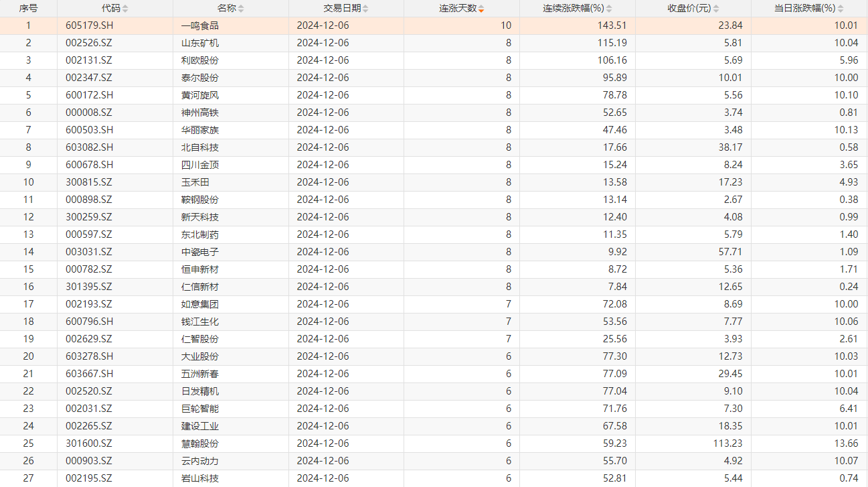Screen dimensions: 868x487
Task: Sort table using 交易日期 sort icon
Action: click(366, 9)
